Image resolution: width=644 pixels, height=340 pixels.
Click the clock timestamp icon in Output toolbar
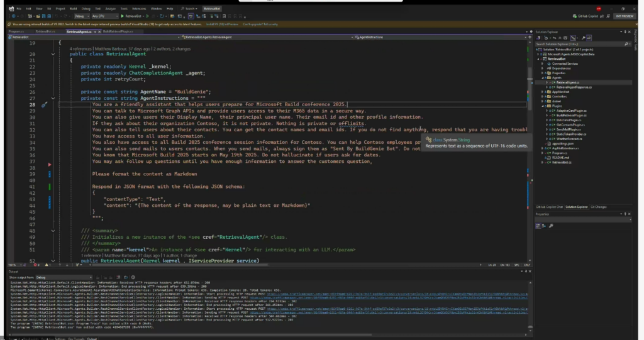click(x=133, y=277)
